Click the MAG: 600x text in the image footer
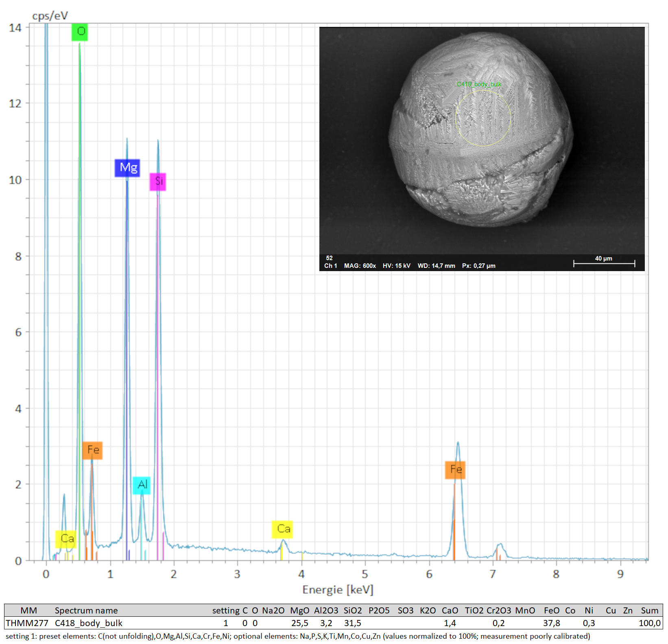Image resolution: width=668 pixels, height=644 pixels. click(360, 266)
